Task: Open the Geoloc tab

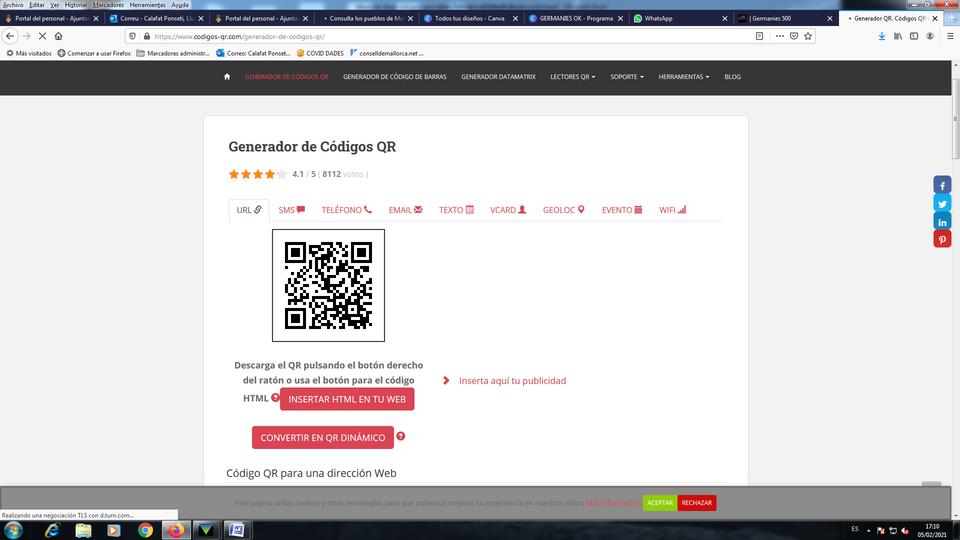Action: (x=563, y=210)
